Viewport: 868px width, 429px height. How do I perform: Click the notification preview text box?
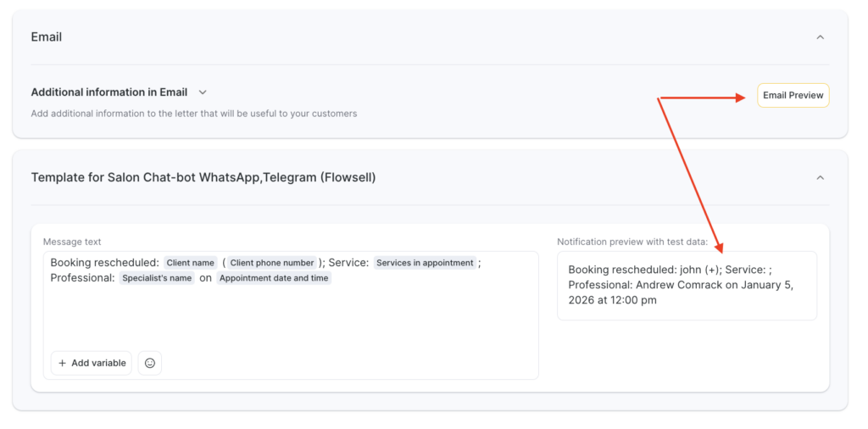(687, 286)
